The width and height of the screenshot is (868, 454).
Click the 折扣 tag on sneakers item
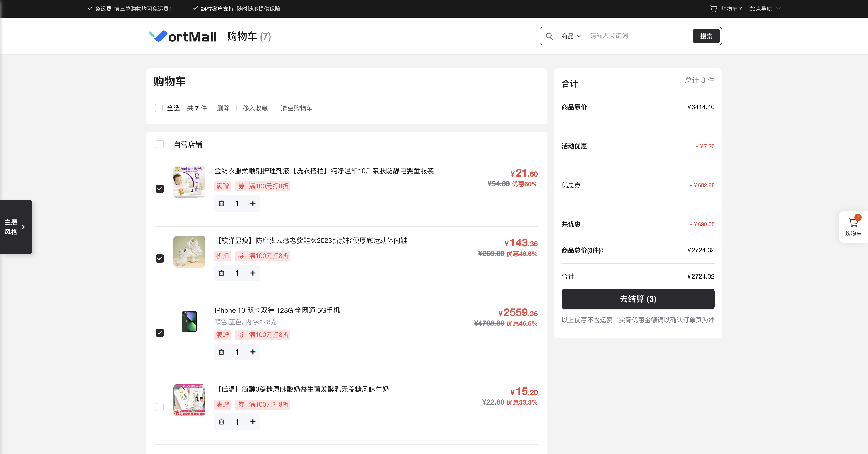pyautogui.click(x=222, y=256)
